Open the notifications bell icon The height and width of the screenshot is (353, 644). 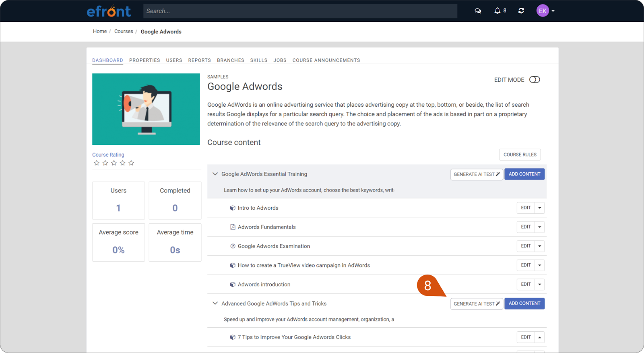(x=497, y=11)
